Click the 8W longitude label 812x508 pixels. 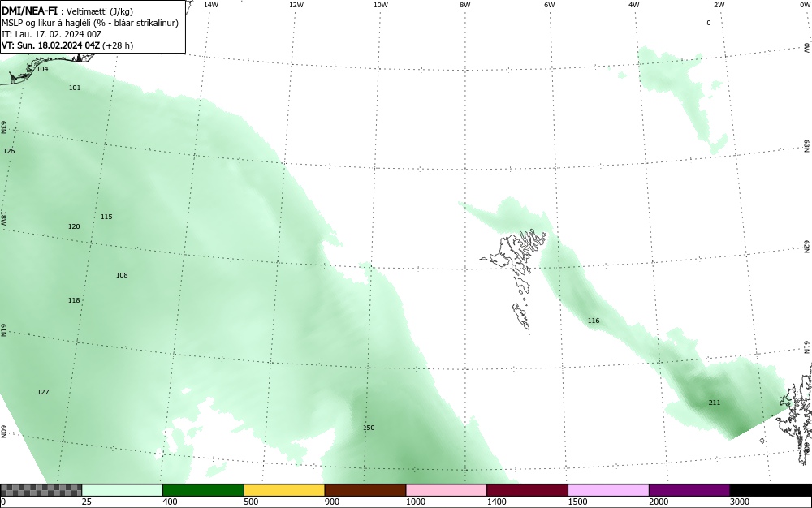pyautogui.click(x=465, y=5)
